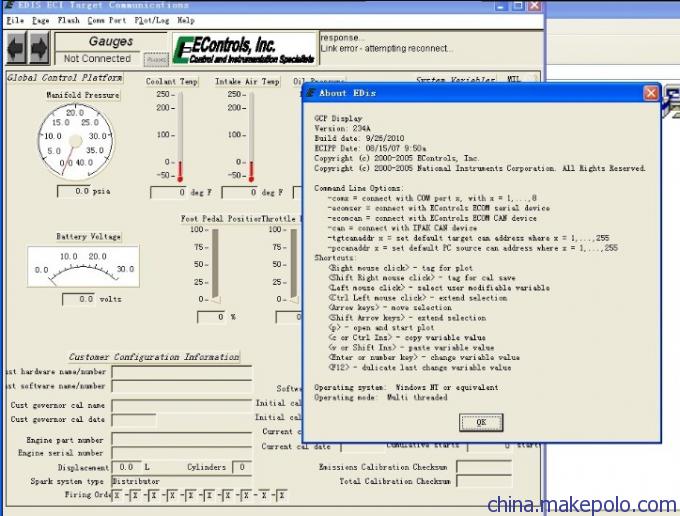Select the Manifold Pressure psia value field
This screenshot has width=680, height=516.
(x=74, y=191)
